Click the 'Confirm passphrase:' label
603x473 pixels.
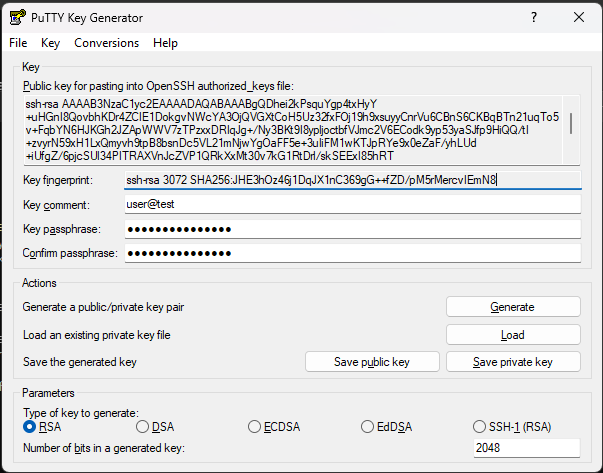70,253
